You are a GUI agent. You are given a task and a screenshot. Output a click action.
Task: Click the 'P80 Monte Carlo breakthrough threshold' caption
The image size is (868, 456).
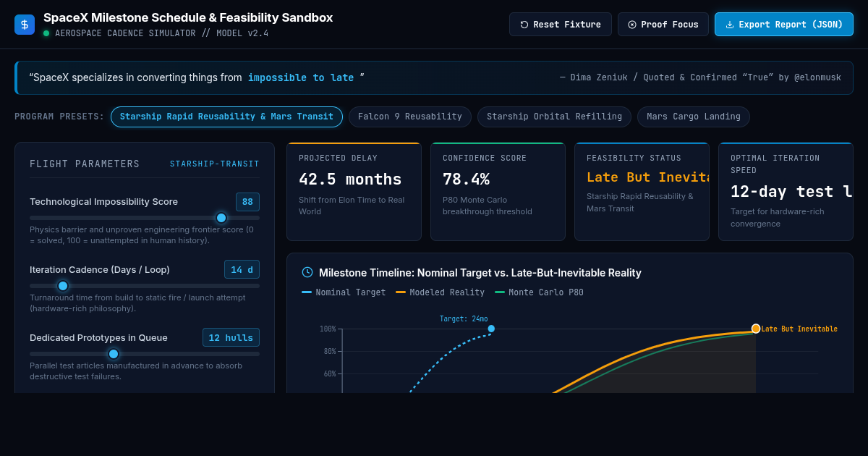(488, 206)
